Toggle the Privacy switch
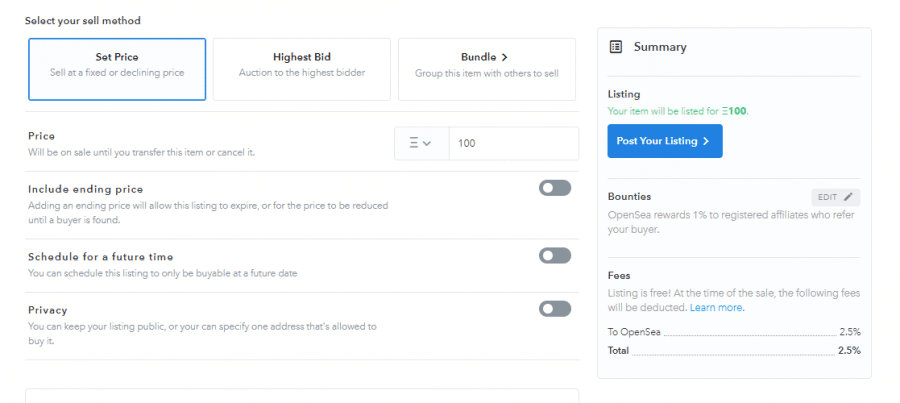The height and width of the screenshot is (403, 900). (555, 309)
